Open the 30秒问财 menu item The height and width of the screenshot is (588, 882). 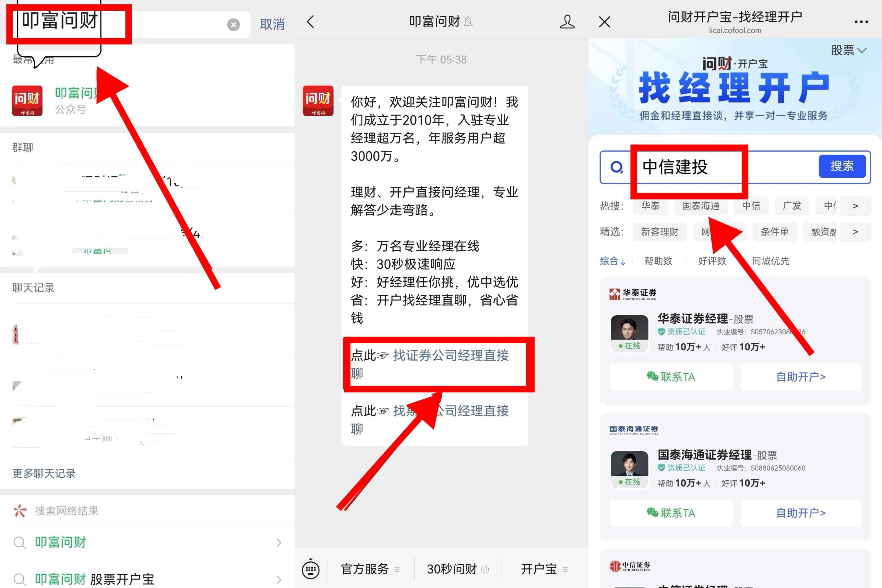pos(458,569)
